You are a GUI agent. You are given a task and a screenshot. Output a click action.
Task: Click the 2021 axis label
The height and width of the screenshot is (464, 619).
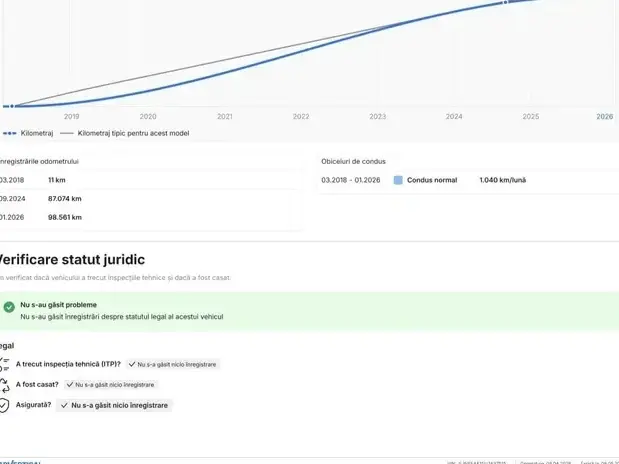pos(225,116)
